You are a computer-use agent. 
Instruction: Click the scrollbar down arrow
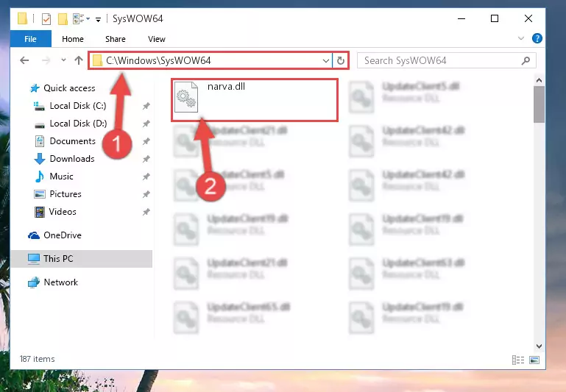click(x=539, y=346)
